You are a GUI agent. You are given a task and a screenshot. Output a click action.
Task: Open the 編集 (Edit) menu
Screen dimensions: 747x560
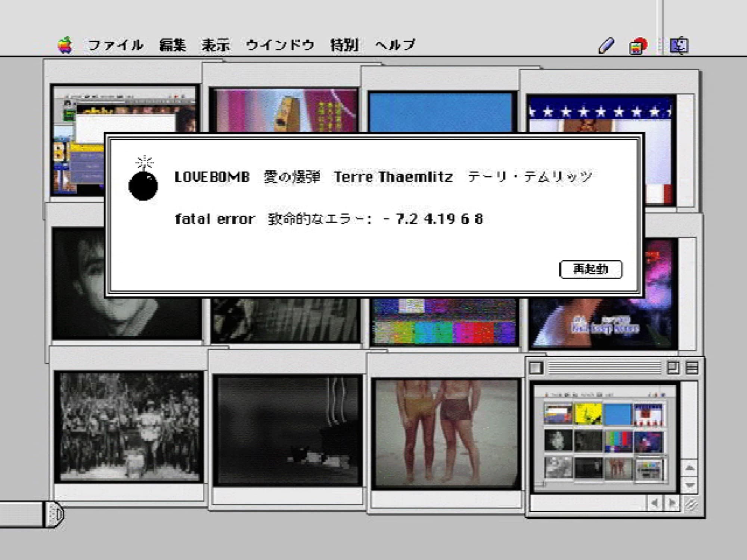coord(172,46)
